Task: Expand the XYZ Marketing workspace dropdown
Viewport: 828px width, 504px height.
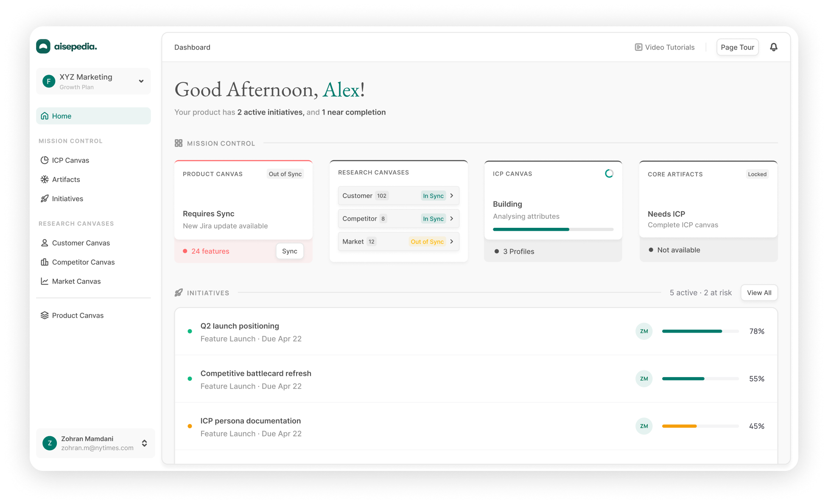Action: (x=141, y=81)
